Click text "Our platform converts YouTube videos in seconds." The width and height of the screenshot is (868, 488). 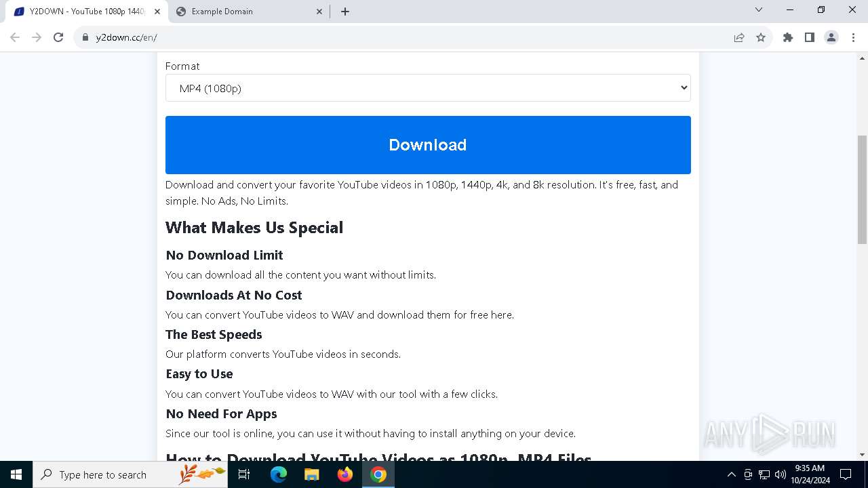pyautogui.click(x=283, y=354)
